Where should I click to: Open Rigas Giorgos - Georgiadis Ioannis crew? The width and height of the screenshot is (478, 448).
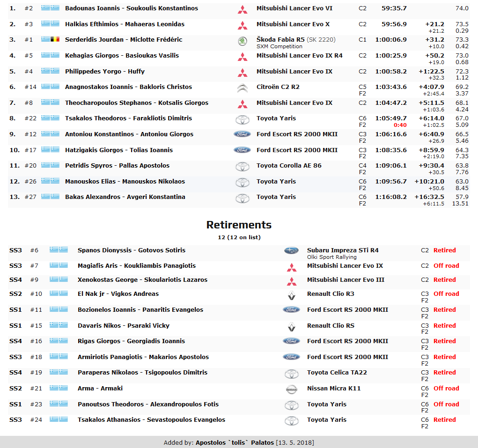click(131, 341)
